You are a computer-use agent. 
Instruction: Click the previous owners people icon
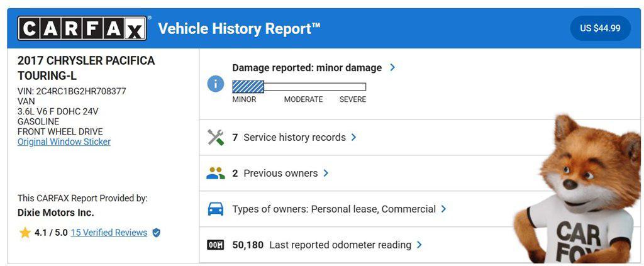point(216,173)
